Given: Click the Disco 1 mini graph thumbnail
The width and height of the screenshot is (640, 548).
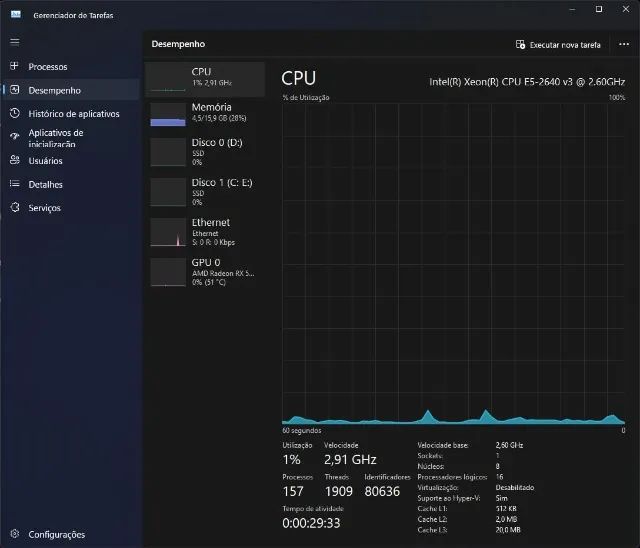Looking at the screenshot, I should [x=168, y=192].
